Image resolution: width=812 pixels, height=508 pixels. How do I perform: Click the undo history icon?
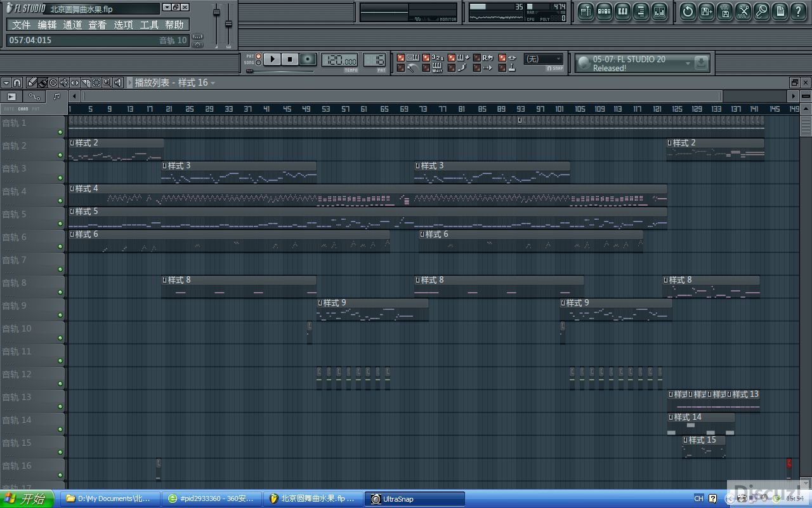688,11
